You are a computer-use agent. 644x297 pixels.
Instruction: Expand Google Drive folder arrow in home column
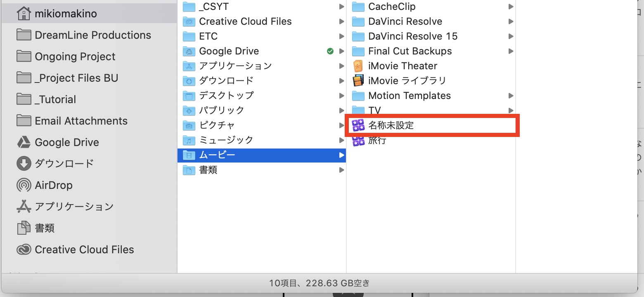click(x=341, y=51)
